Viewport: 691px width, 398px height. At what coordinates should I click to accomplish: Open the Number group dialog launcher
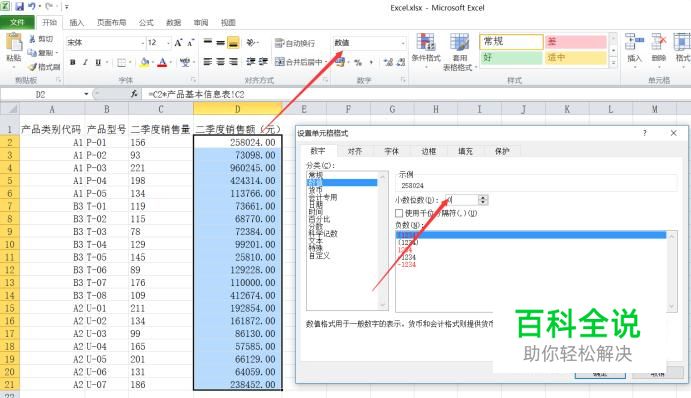[403, 80]
